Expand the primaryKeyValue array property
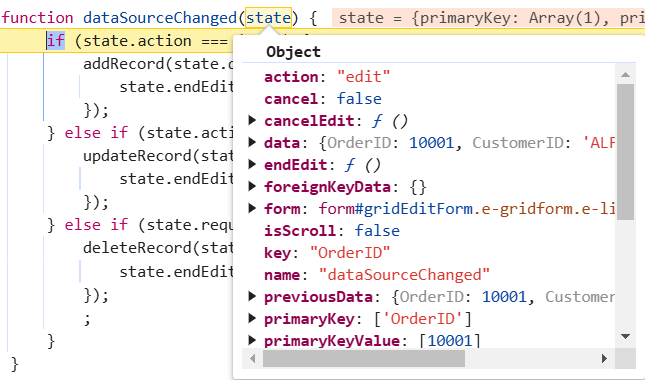 point(252,341)
